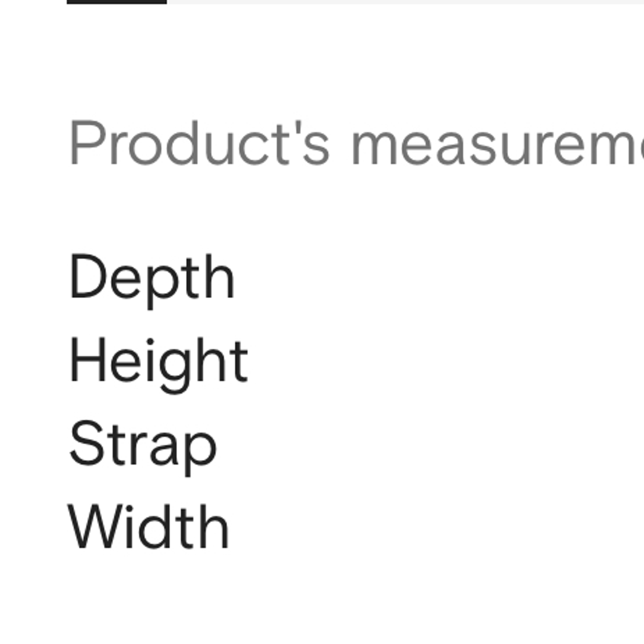Click the first measurement entry, Depth
This screenshot has height=644, width=644.
pos(152,280)
